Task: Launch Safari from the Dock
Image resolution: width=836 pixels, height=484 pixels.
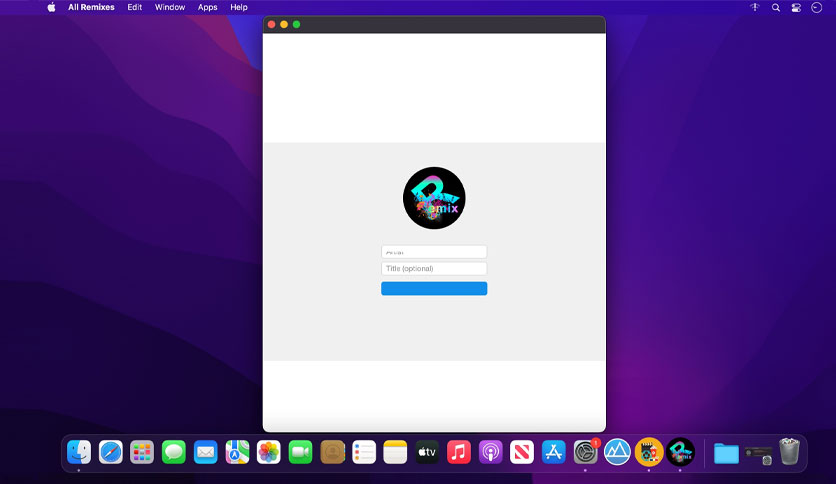Action: click(111, 453)
